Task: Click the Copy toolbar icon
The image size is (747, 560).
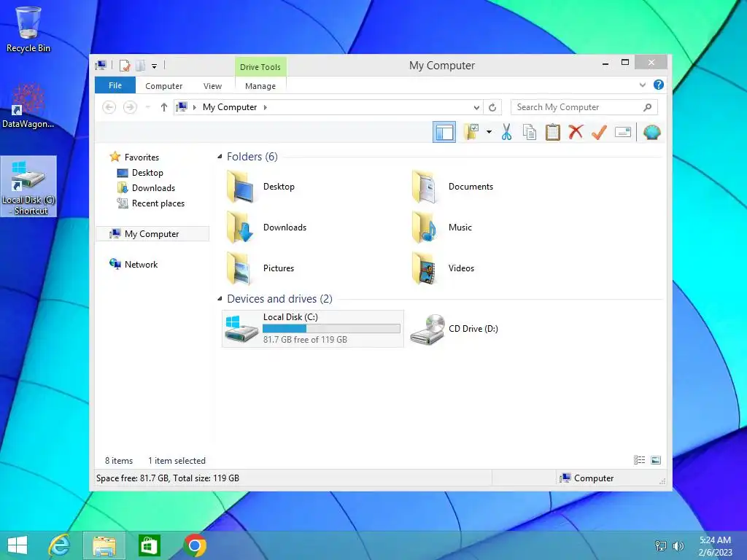Action: point(530,132)
